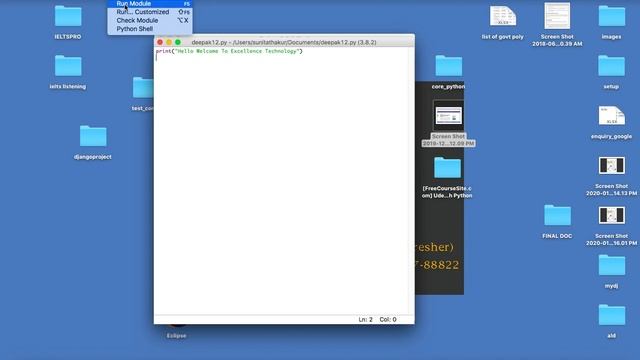This screenshot has height=360, width=640.
Task: Open the list of govt poly file
Action: coord(503,16)
